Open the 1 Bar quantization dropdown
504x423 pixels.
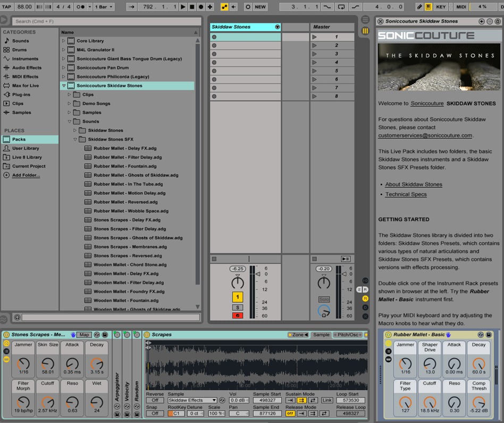pyautogui.click(x=104, y=7)
